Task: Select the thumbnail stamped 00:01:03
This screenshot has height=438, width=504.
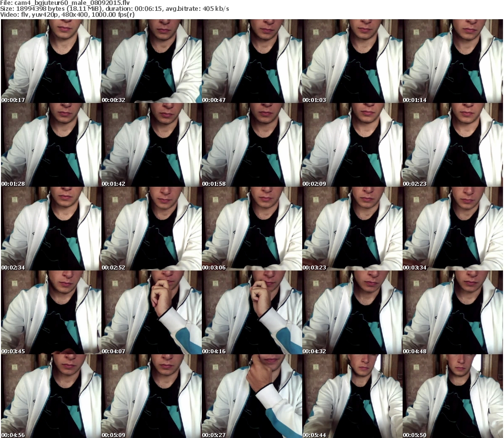Action: tap(352, 61)
